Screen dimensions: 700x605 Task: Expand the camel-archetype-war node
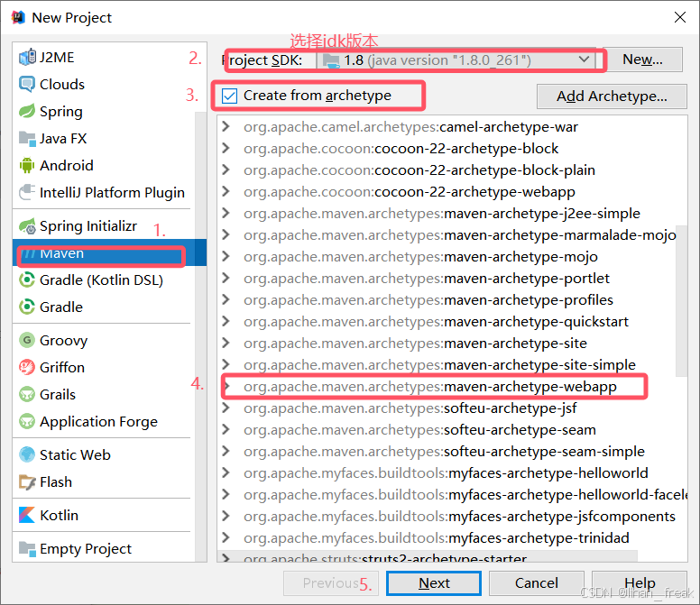226,127
